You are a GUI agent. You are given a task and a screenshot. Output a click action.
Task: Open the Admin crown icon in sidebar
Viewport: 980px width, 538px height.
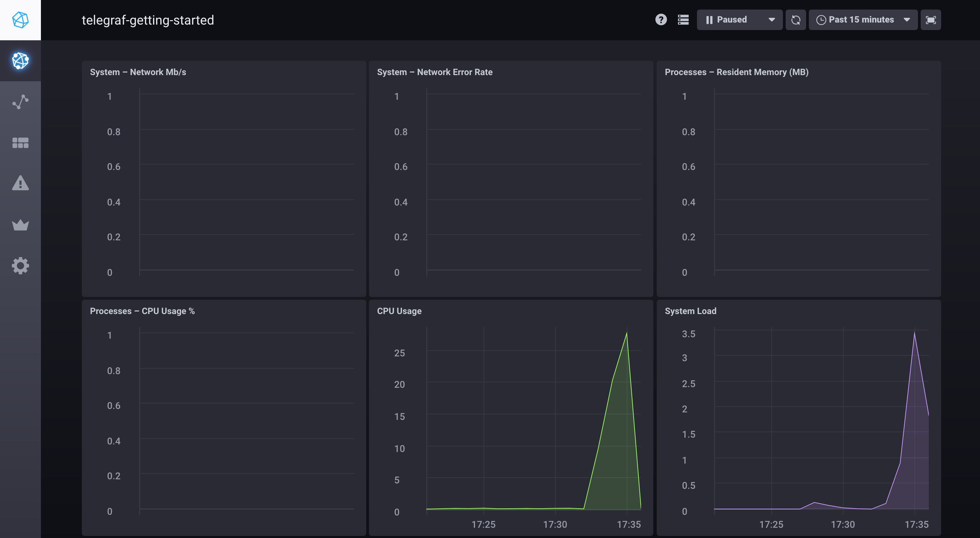tap(20, 225)
